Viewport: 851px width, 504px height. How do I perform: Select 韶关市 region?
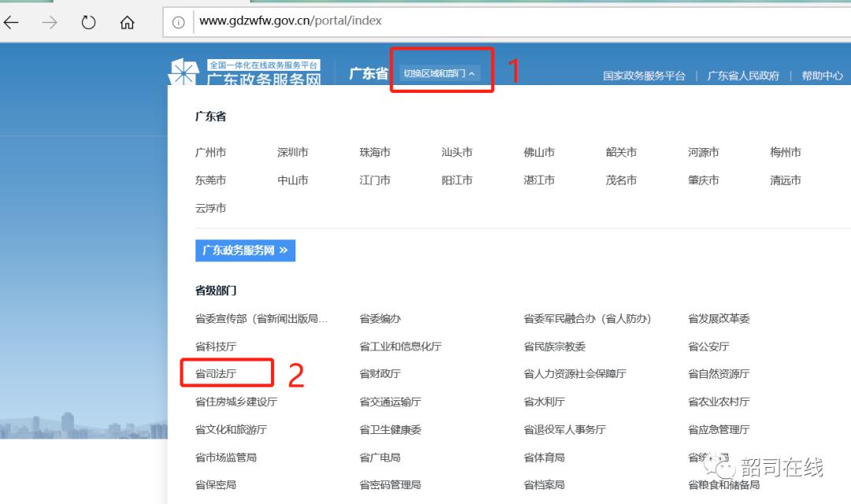point(621,153)
